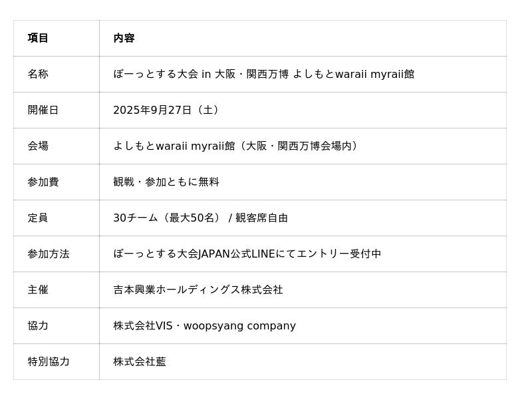Click the text 株式会社VIS・woopsyang company
532x400 pixels.
point(204,326)
